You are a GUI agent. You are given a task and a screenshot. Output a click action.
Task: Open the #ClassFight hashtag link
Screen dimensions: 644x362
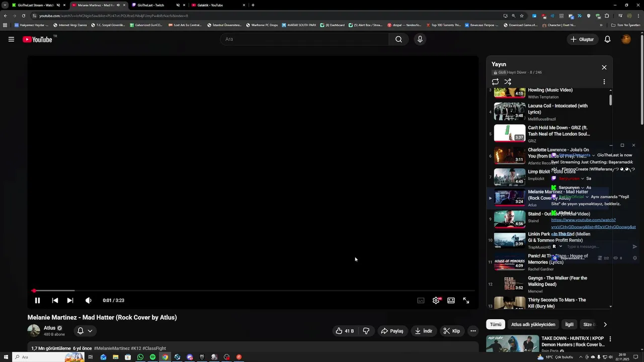pos(154,348)
